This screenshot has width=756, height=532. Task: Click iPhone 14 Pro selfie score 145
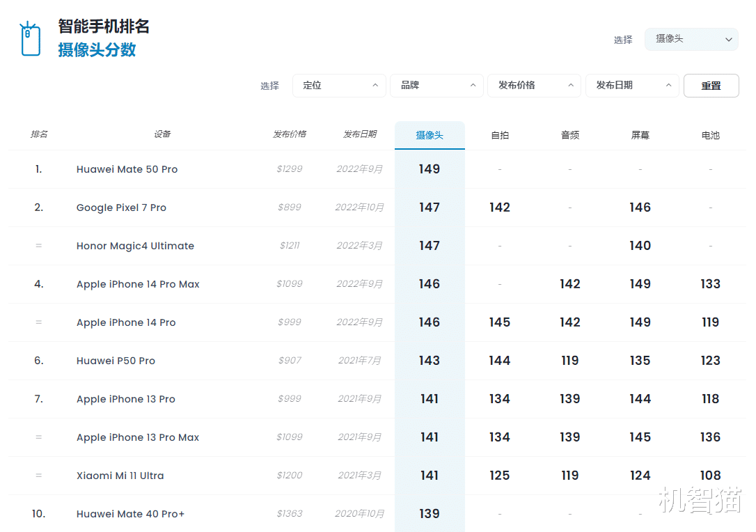[x=500, y=322]
